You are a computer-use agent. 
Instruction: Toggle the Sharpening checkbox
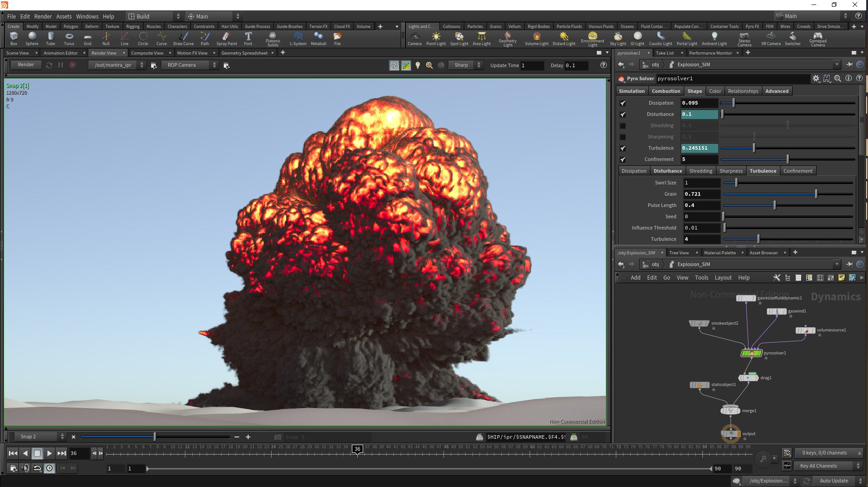pos(623,137)
